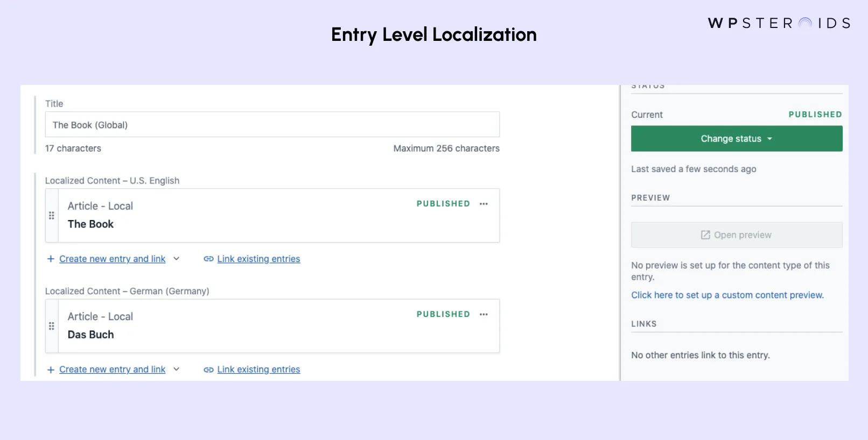Click the Open preview button

click(737, 235)
